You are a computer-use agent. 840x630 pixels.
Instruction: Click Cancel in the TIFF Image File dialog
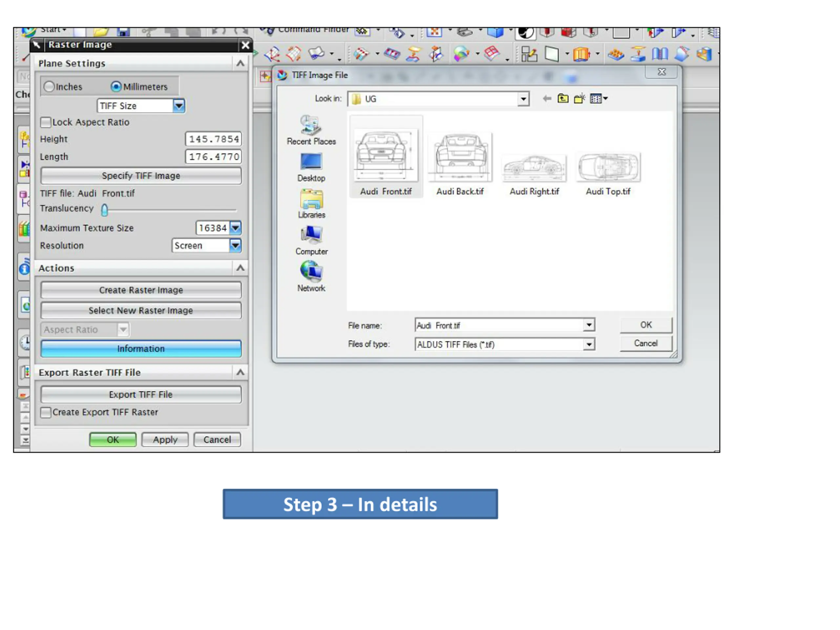click(x=646, y=344)
